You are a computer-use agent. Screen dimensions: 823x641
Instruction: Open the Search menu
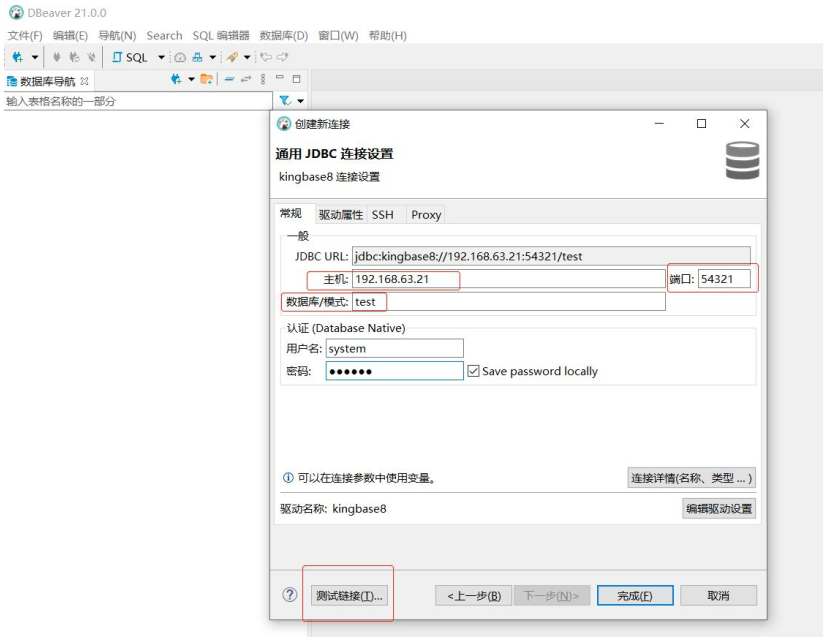pos(164,36)
